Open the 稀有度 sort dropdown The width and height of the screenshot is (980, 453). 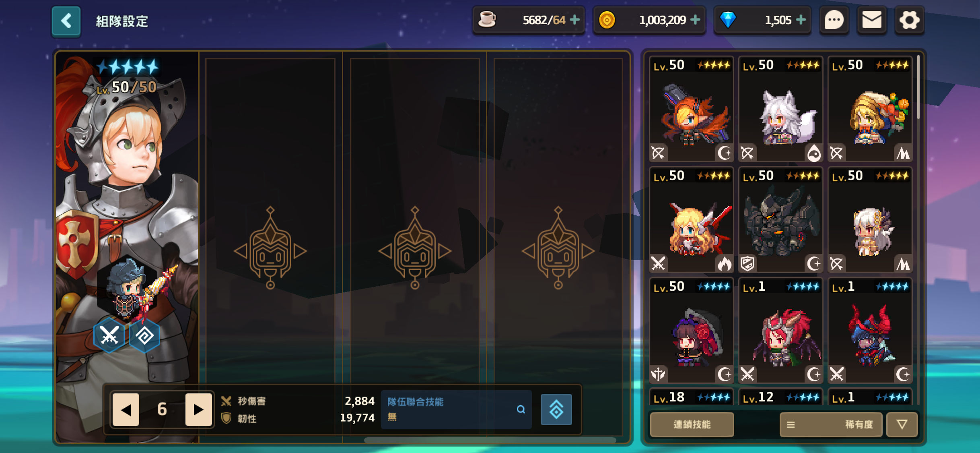coord(831,424)
